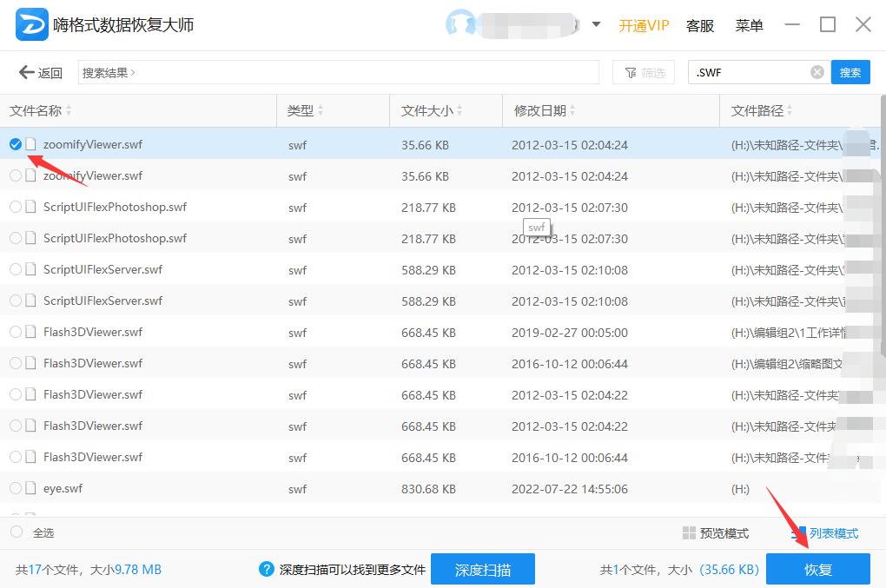Open the 菜单 menu
This screenshot has width=886, height=588.
click(x=749, y=26)
